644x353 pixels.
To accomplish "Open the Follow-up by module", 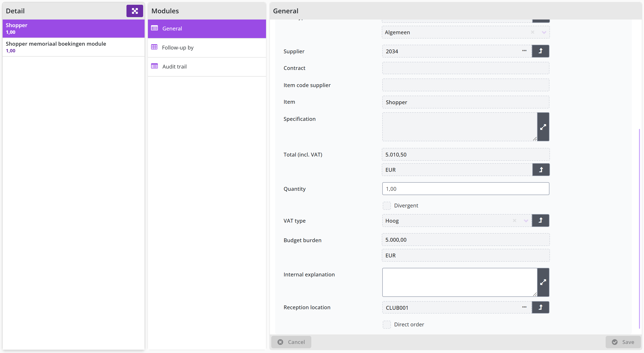I will click(x=207, y=48).
